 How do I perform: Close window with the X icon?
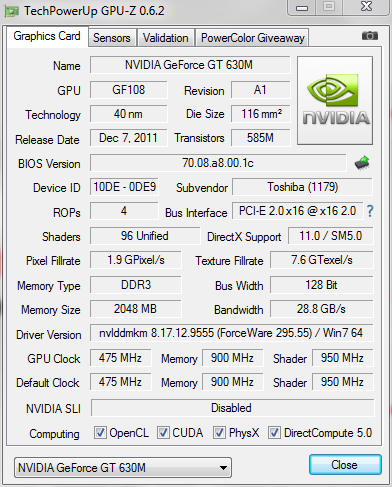coord(366,7)
